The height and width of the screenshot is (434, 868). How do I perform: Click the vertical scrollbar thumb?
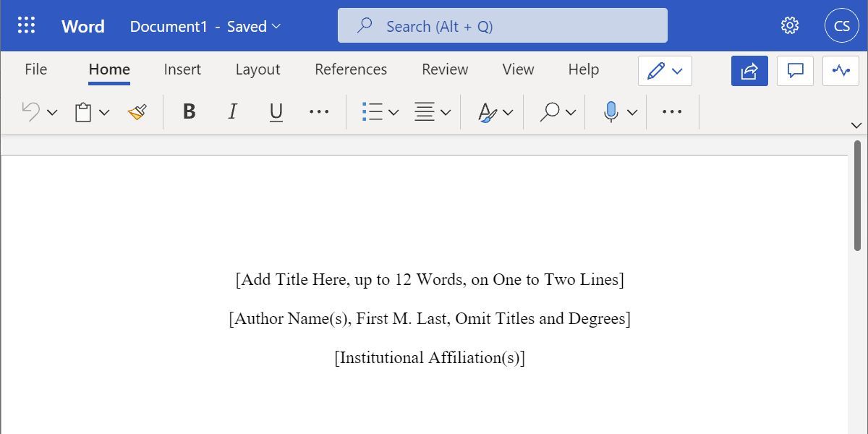pos(858,195)
